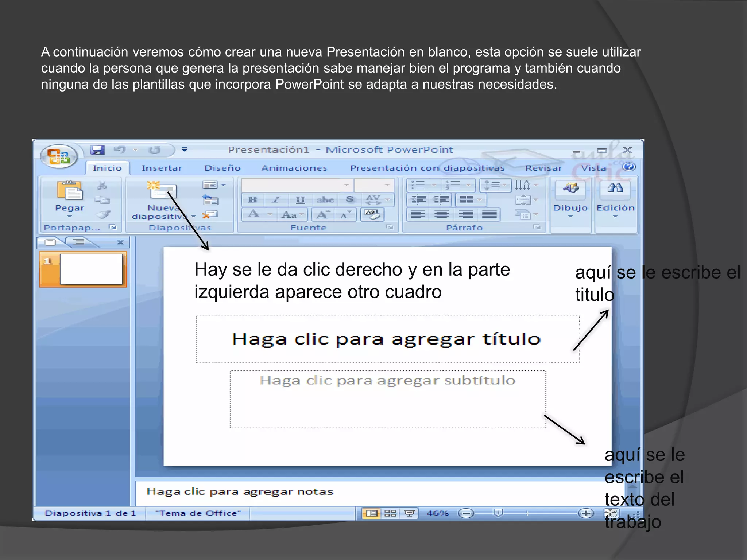Viewport: 747px width, 560px height.
Task: Switch to slide sorter view icon
Action: click(390, 513)
